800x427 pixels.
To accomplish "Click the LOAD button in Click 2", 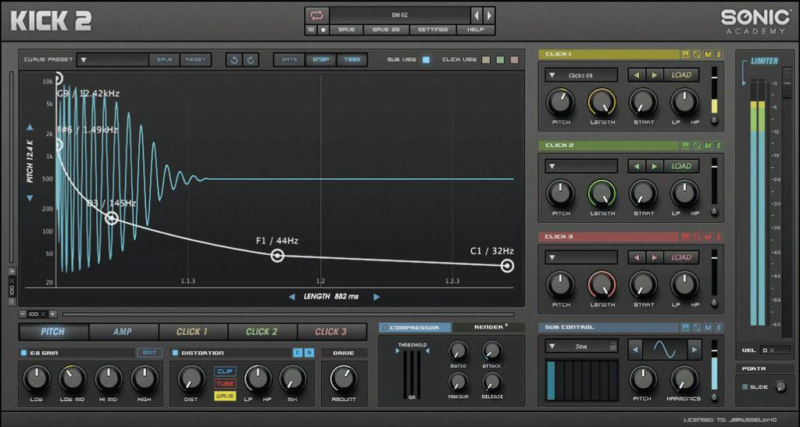I will click(681, 166).
